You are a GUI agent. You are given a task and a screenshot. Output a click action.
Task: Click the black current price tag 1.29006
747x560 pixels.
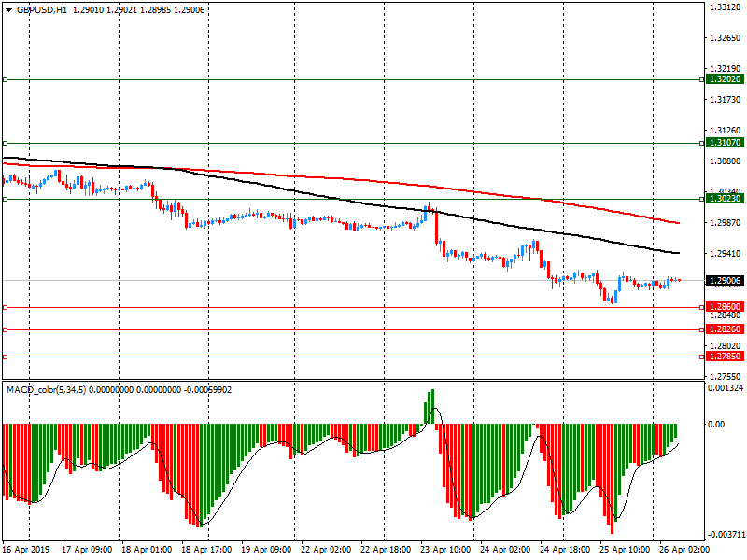click(x=725, y=280)
